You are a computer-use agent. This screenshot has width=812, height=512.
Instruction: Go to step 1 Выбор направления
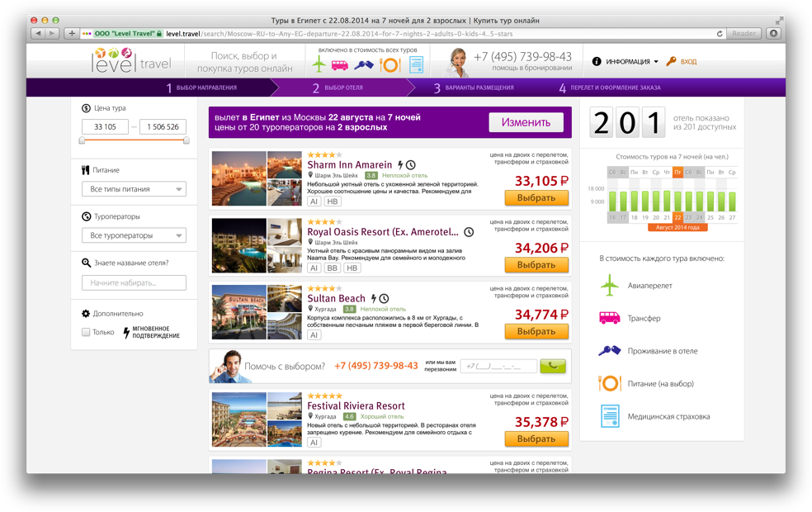pyautogui.click(x=201, y=88)
